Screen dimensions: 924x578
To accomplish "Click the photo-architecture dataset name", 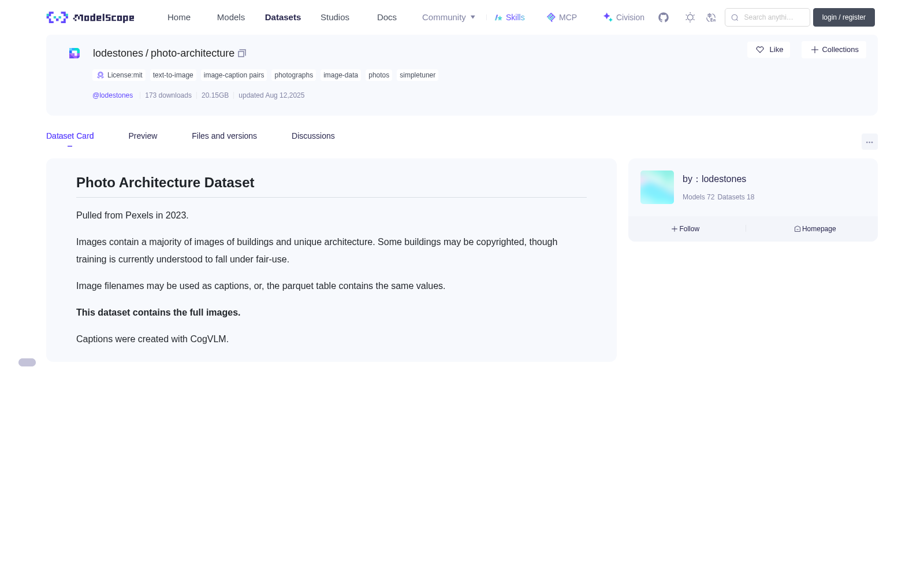I will (192, 53).
